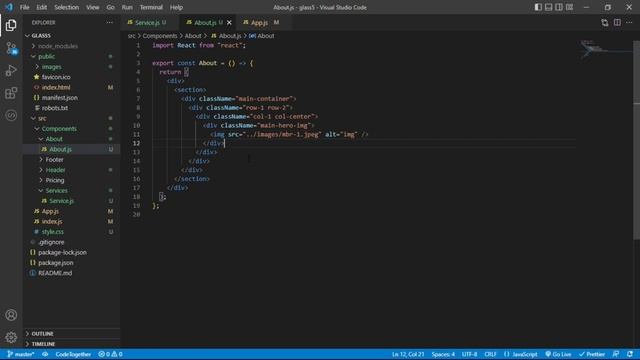Open Run and Debug view

[x=11, y=71]
